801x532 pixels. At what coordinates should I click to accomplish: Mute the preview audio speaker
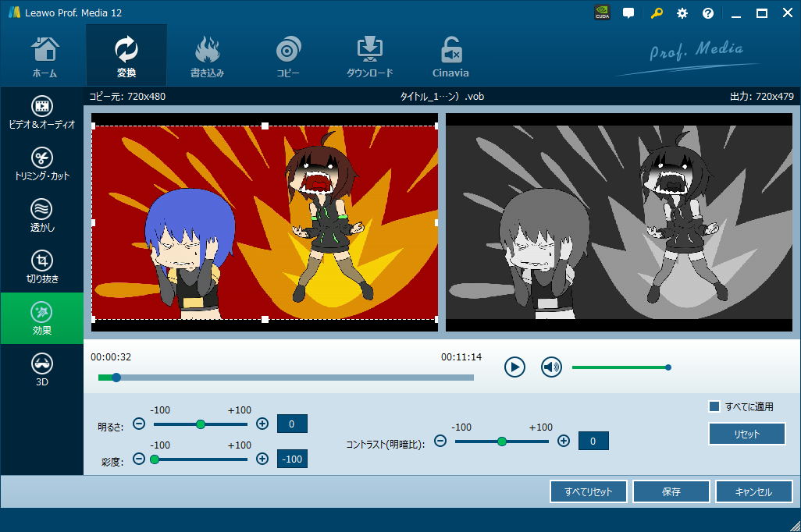[551, 367]
